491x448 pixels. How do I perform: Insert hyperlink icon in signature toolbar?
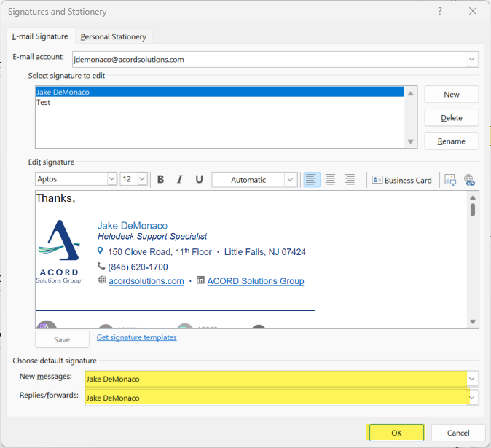click(x=468, y=180)
